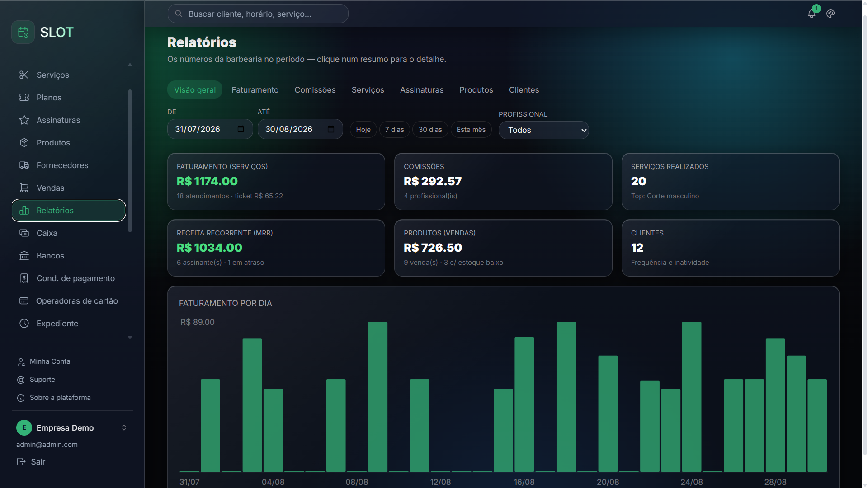Click the 30 dias quick range button
This screenshot has height=488, width=868.
click(430, 130)
